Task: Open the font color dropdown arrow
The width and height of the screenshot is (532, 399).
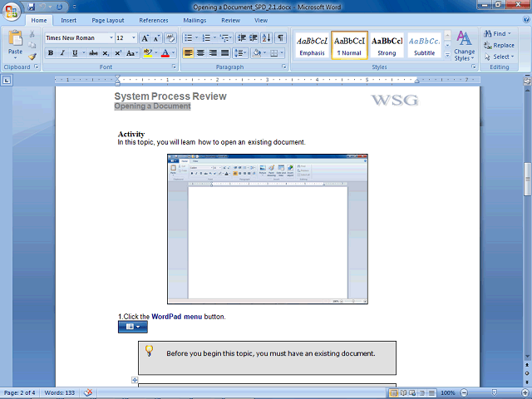Action: [174, 53]
